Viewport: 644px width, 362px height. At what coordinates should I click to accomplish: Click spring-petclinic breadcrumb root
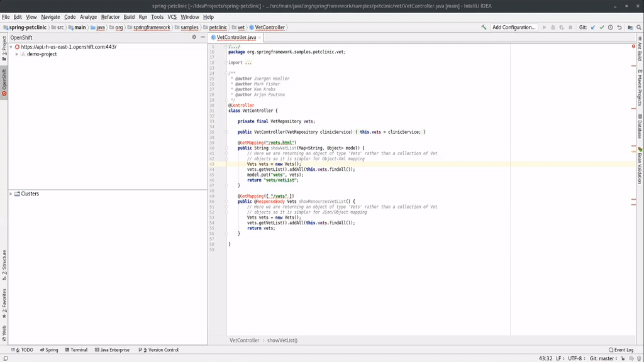click(x=25, y=27)
